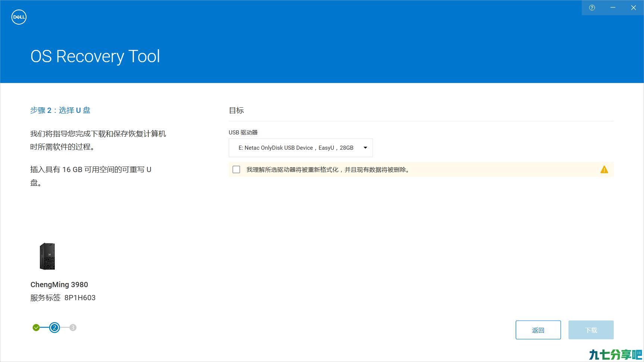The height and width of the screenshot is (362, 644).
Task: Tick the reformat acknowledgement checkbox
Action: (236, 170)
